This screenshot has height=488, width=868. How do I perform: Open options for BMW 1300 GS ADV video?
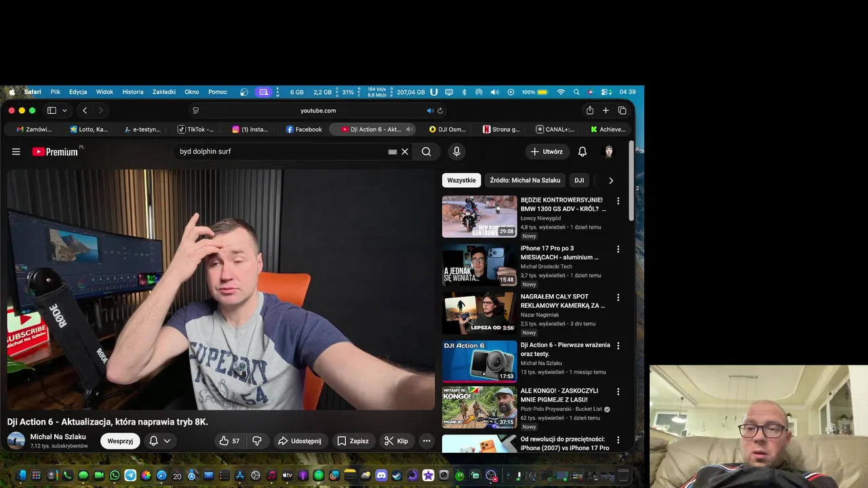point(618,201)
